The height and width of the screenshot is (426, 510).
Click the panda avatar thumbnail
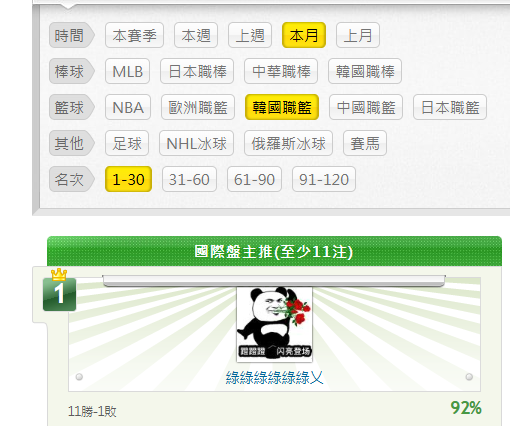274,324
